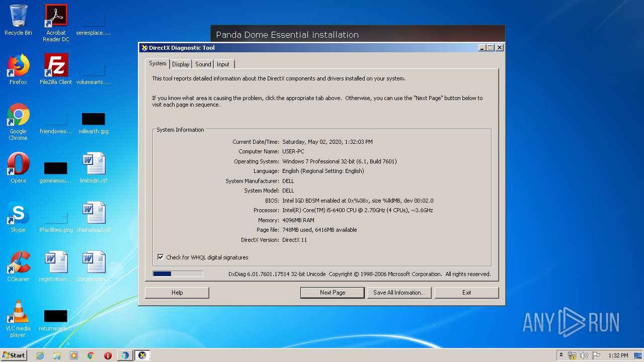The height and width of the screenshot is (362, 644).
Task: Open Action Center flag icon
Action: [x=596, y=355]
